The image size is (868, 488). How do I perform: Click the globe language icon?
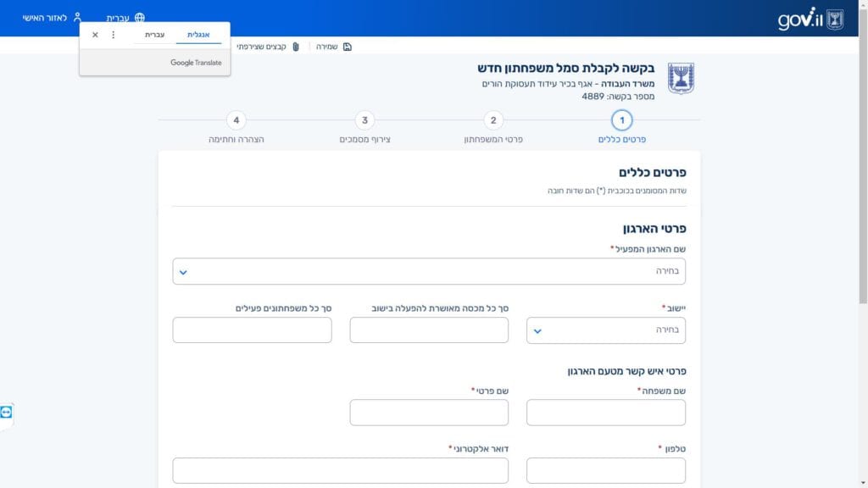[140, 18]
